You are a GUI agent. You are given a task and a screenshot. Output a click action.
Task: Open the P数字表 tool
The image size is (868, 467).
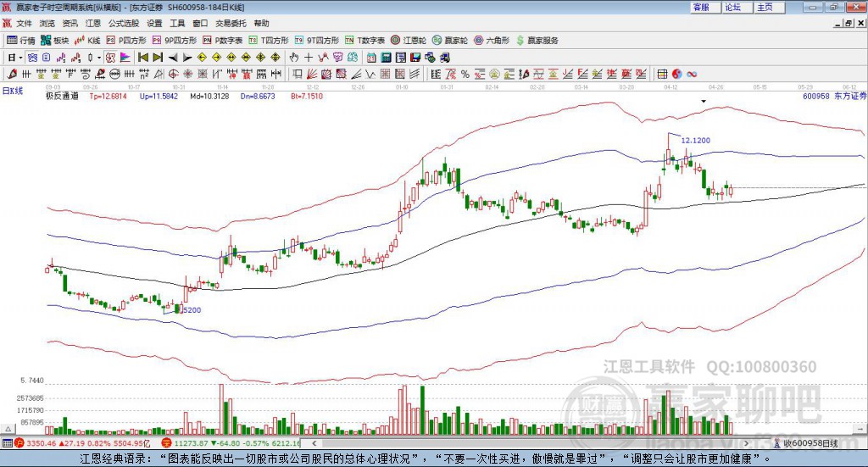click(223, 41)
